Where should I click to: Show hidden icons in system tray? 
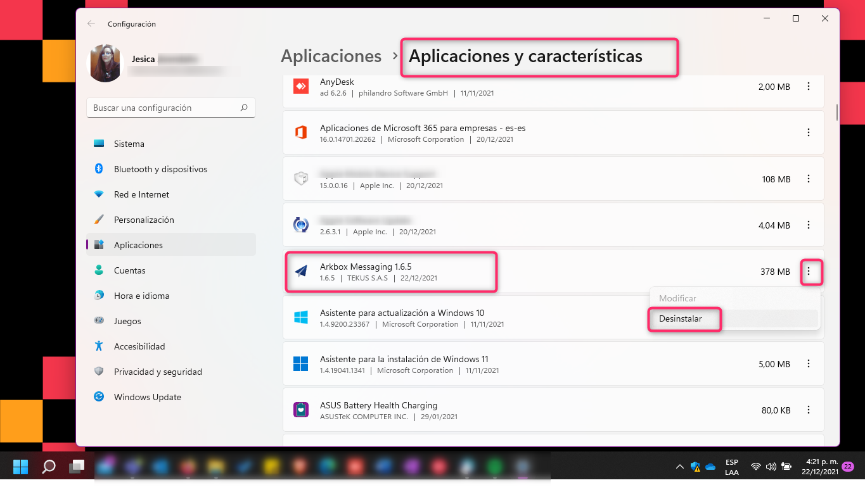coord(679,467)
